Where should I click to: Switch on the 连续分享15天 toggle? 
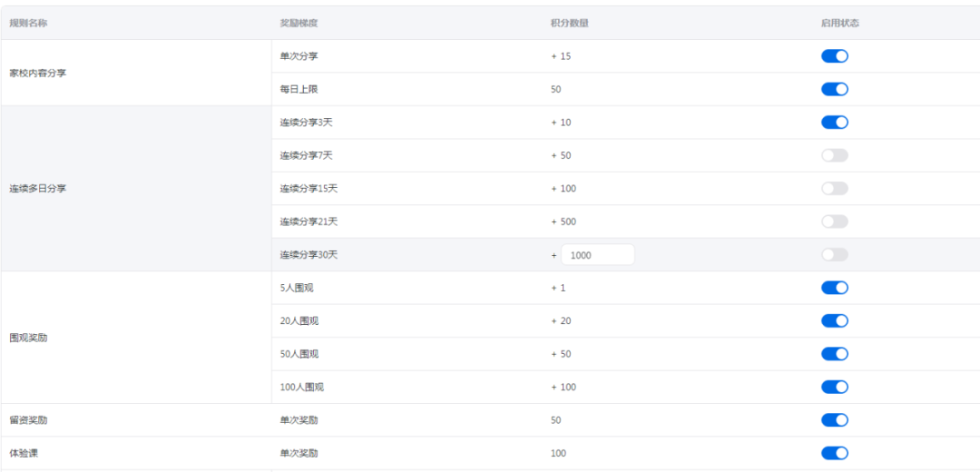point(834,189)
